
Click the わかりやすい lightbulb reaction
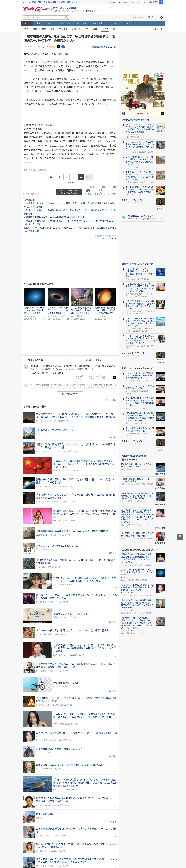point(100,191)
